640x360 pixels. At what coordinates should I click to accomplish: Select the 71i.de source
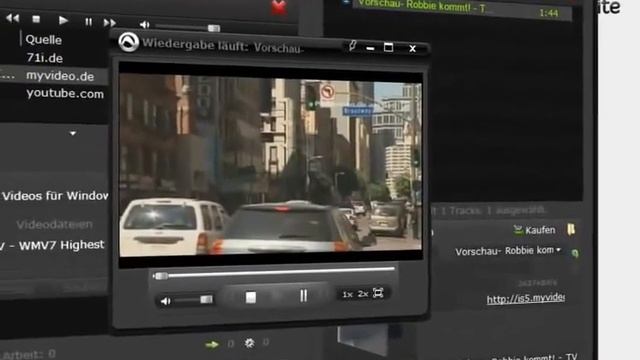pyautogui.click(x=44, y=58)
